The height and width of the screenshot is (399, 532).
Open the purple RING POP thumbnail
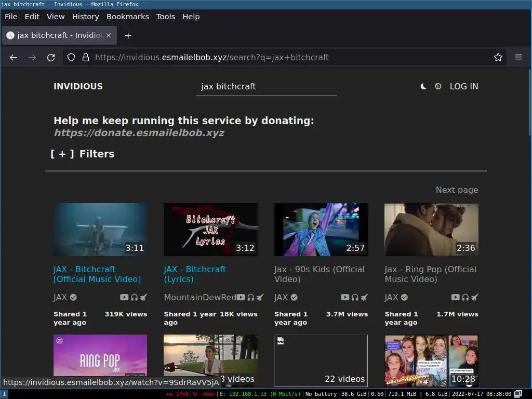point(100,355)
